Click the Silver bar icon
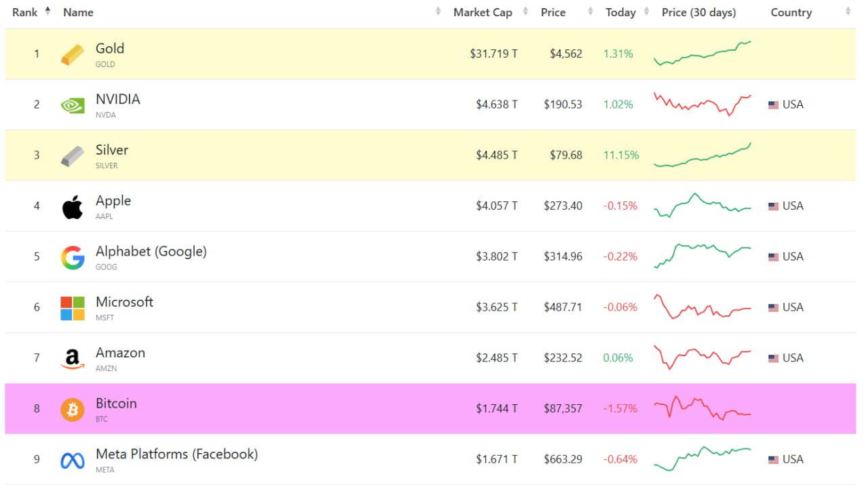868x485 pixels. pos(73,156)
